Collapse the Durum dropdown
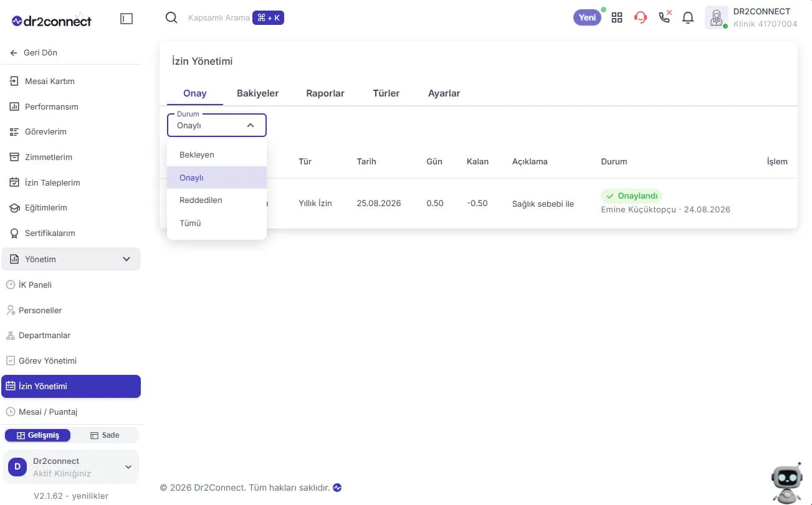812x505 pixels. tap(216, 125)
